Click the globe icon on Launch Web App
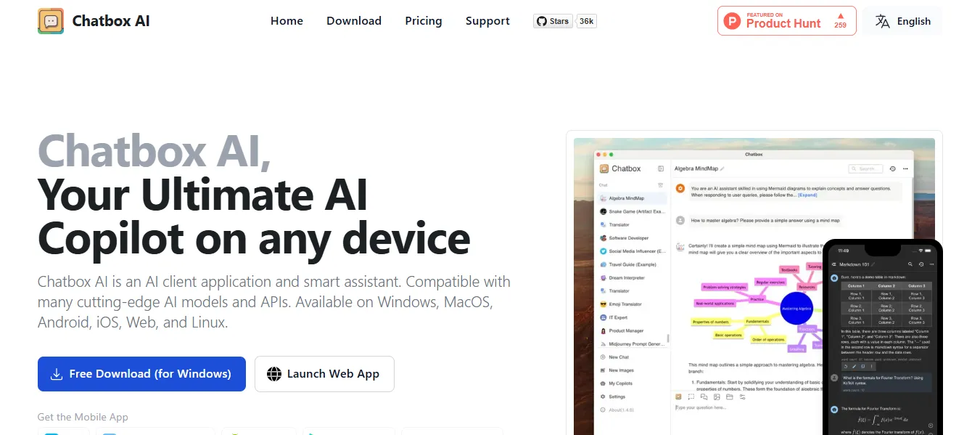Image resolution: width=980 pixels, height=435 pixels. pos(274,374)
